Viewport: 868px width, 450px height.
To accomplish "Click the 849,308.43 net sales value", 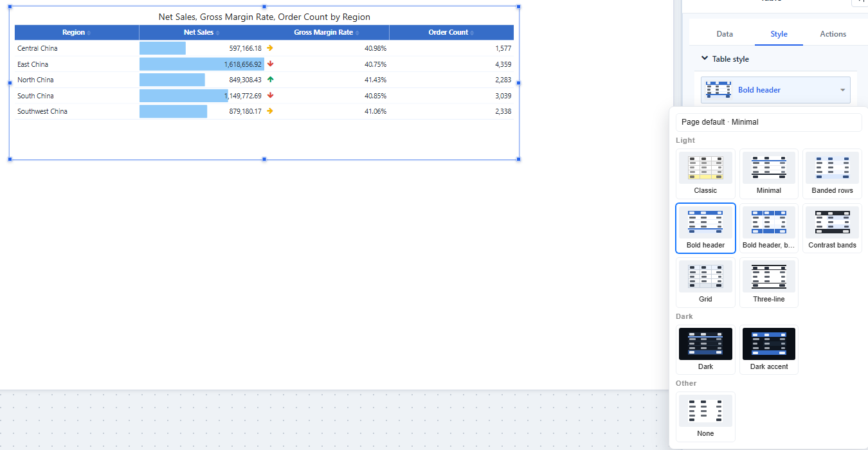I will pos(245,80).
